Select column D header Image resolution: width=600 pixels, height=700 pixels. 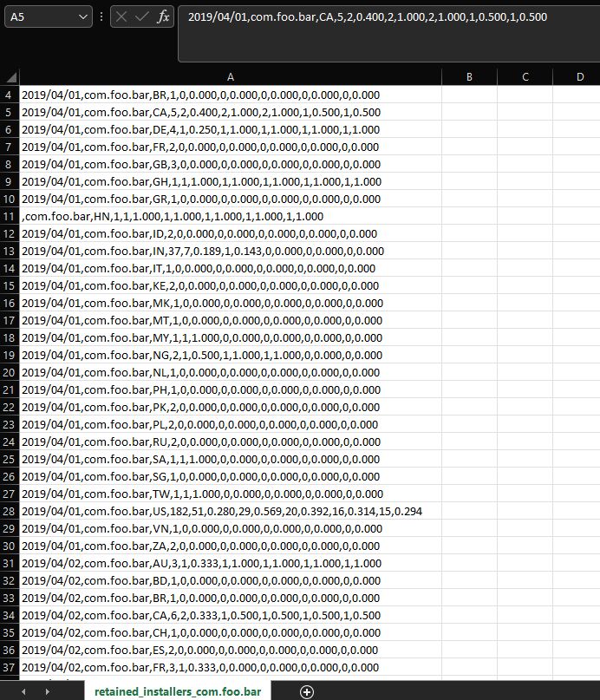[577, 77]
